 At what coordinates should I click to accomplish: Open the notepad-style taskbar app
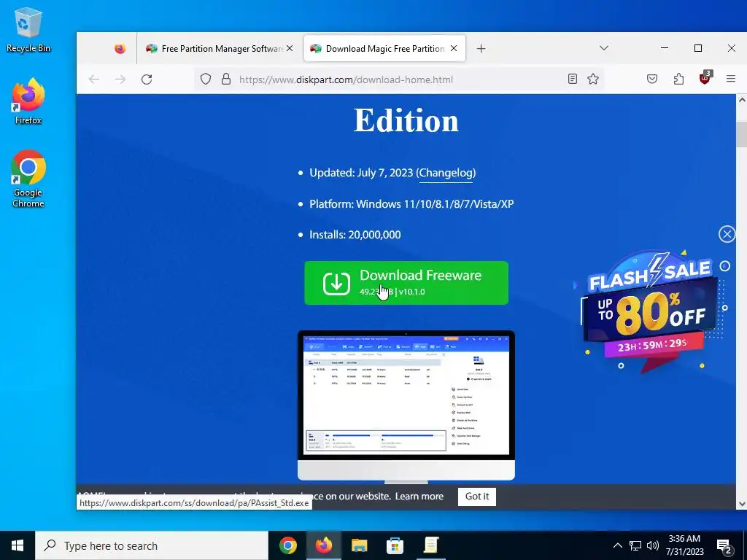(431, 545)
